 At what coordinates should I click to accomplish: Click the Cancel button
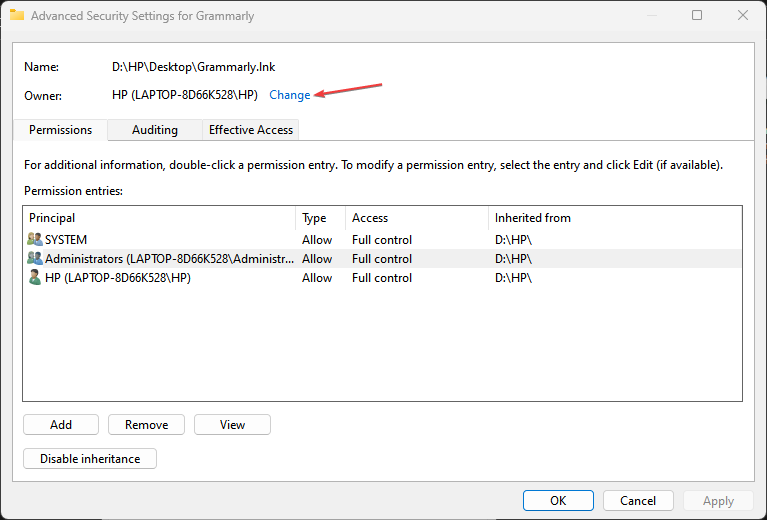click(638, 500)
